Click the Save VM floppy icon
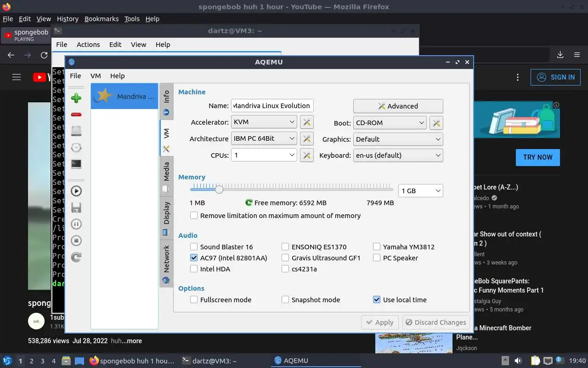Viewport: 588px width, 368px height. coord(76,207)
